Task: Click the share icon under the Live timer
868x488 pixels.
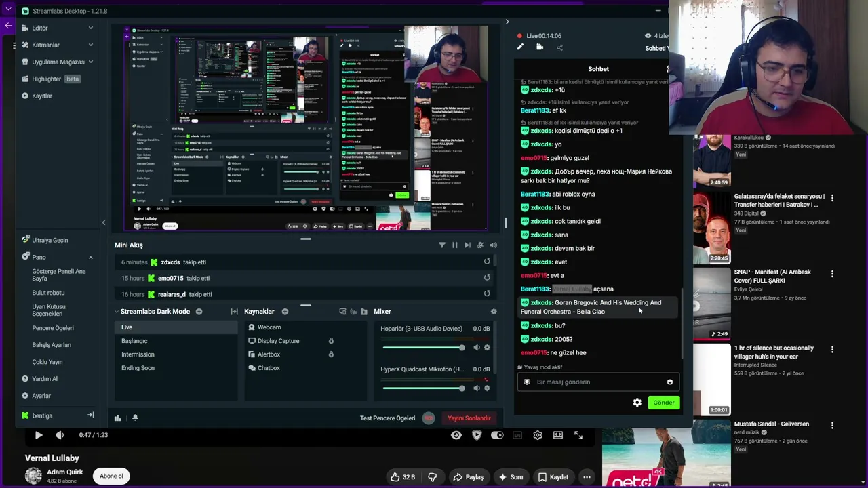Action: 559,47
